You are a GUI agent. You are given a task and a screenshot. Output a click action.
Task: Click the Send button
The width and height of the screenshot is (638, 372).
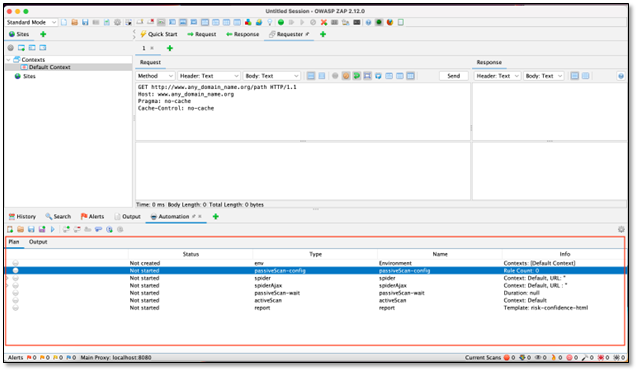coord(454,76)
